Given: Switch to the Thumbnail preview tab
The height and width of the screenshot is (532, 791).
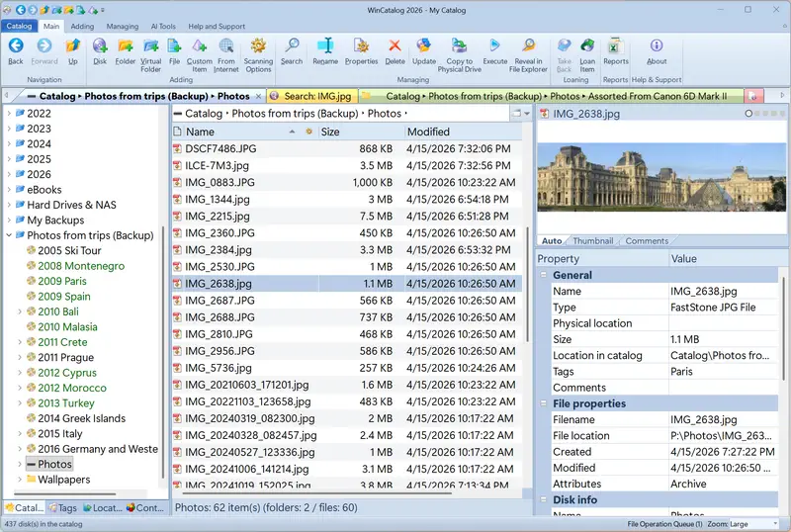Looking at the screenshot, I should [592, 240].
